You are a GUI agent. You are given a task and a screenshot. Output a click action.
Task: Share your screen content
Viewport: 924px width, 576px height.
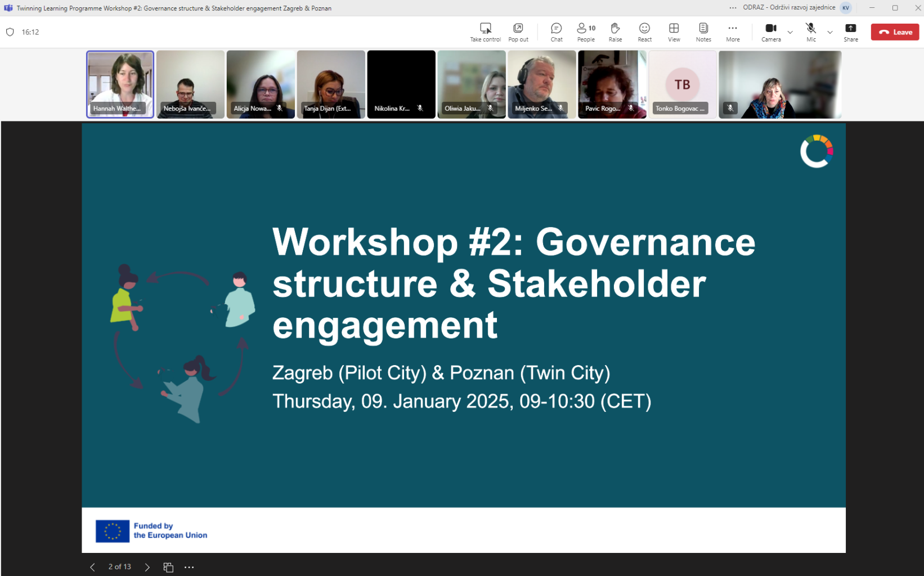[x=850, y=32]
